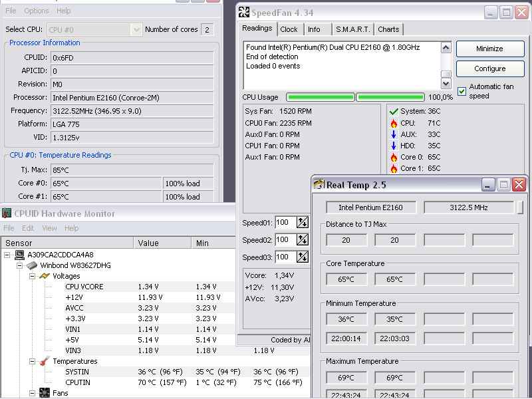The width and height of the screenshot is (532, 399).
Task: Click the flame icon beside CPU 71C
Action: (x=394, y=123)
